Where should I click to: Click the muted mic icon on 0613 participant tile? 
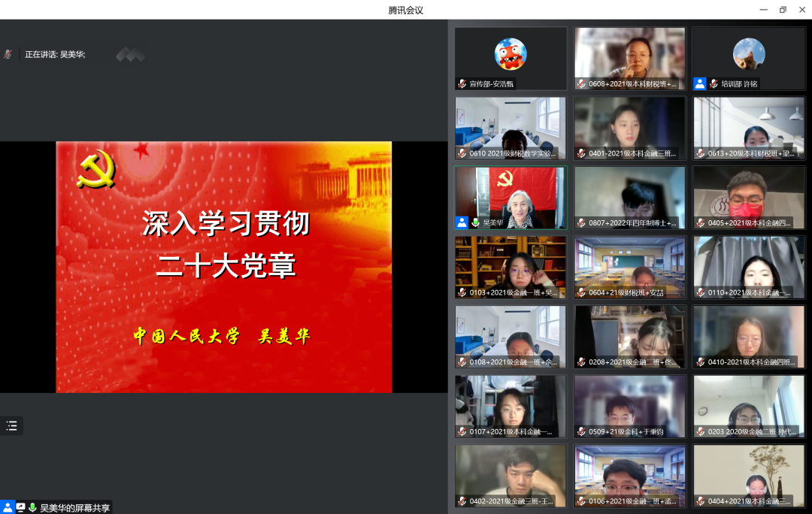[700, 153]
